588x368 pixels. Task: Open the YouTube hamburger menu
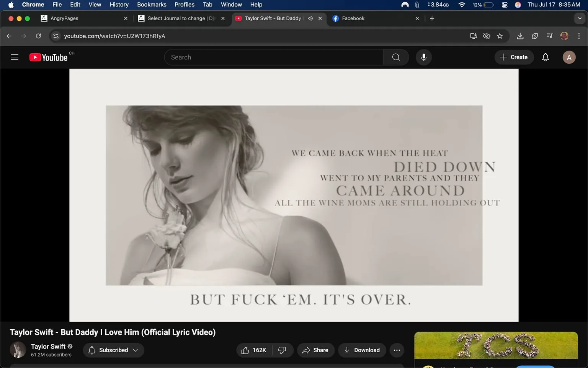click(15, 57)
